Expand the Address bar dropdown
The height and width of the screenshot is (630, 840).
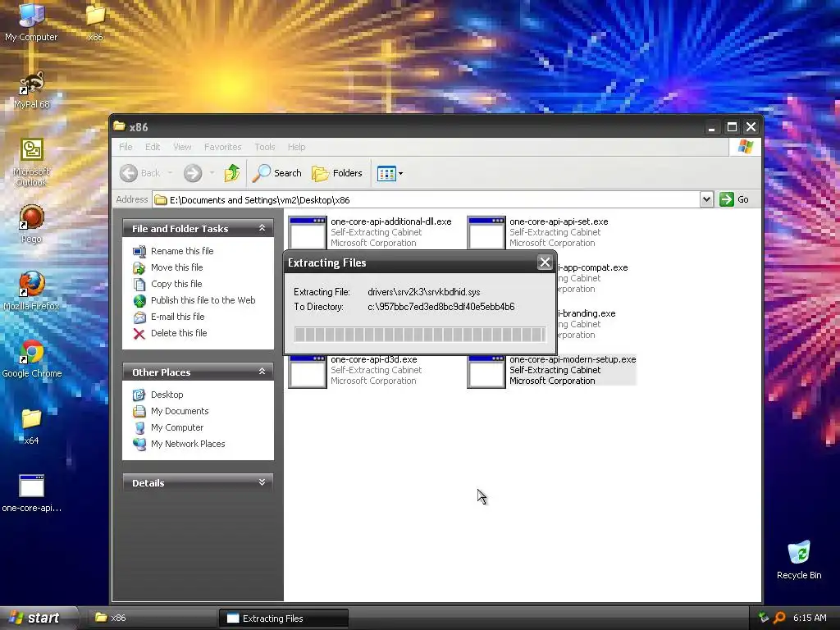click(706, 199)
